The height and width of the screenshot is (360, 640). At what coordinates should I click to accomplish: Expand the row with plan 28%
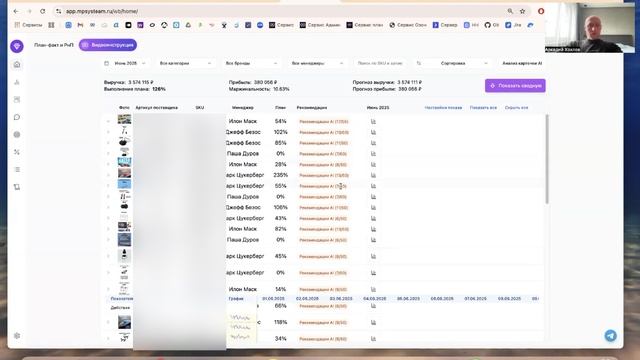pos(109,164)
